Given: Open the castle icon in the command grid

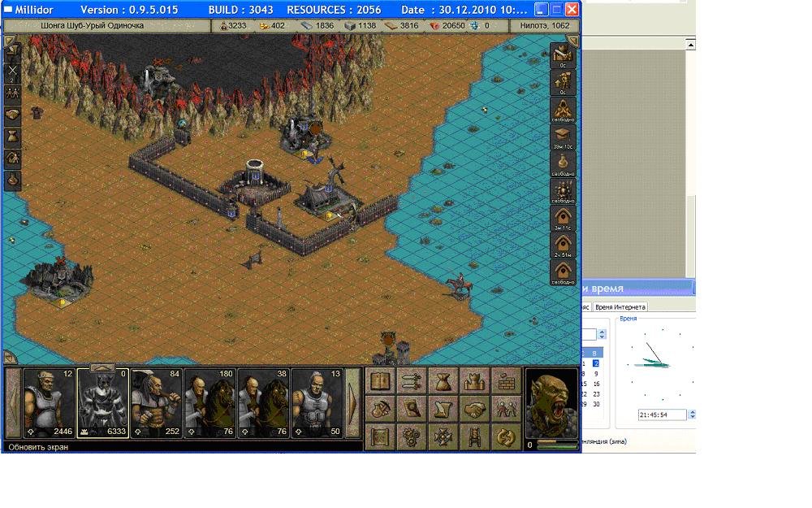Looking at the screenshot, I should coord(474,381).
